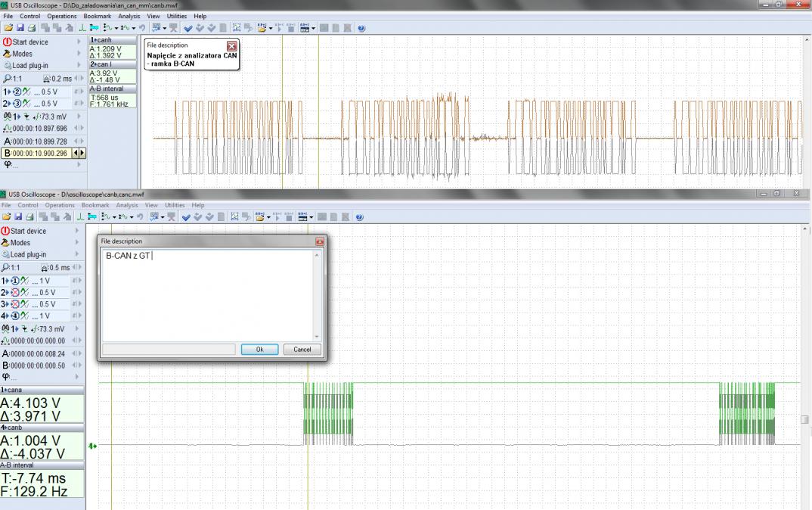The image size is (812, 510).
Task: Click lower window vertical scrollbar thumb
Action: coord(804,419)
